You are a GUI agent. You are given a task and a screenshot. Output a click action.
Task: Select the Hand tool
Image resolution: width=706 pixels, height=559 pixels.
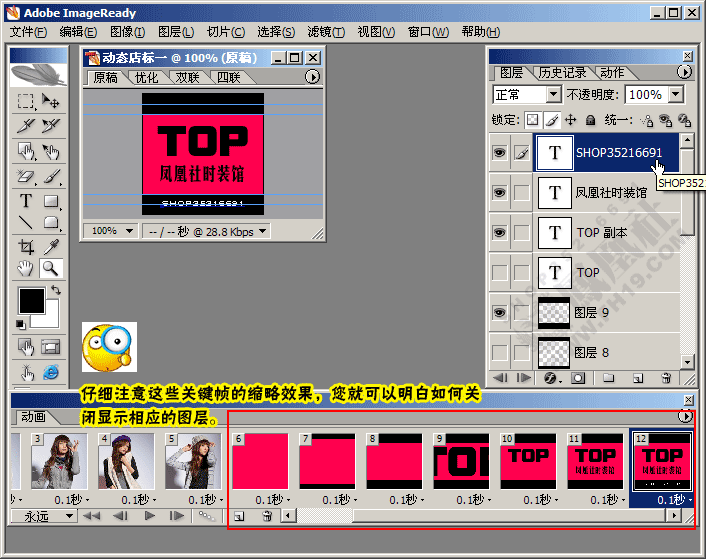(x=26, y=269)
